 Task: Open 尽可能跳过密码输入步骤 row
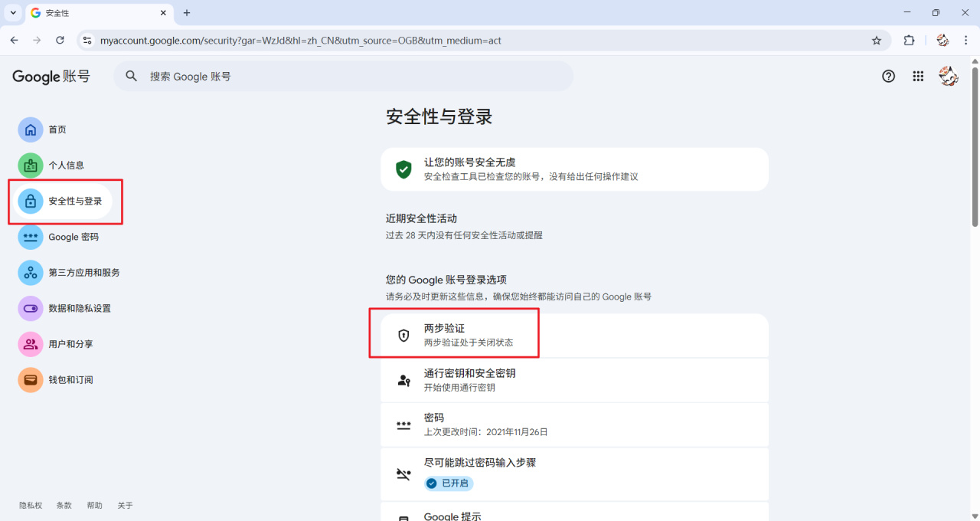(x=574, y=474)
